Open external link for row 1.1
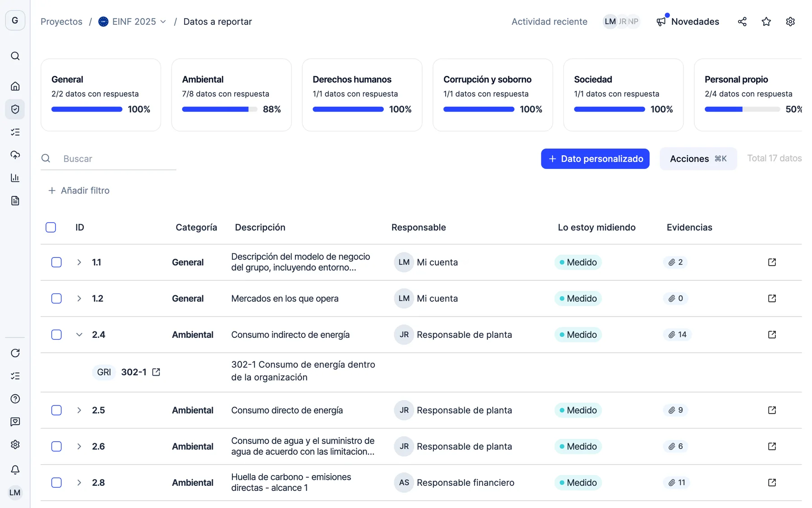This screenshot has height=508, width=812. 772,262
